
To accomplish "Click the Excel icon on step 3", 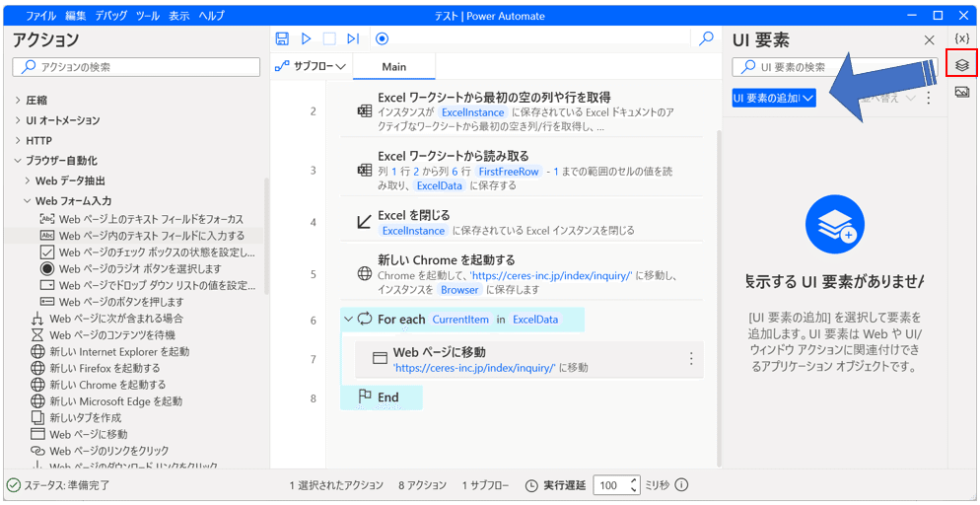I will coord(364,170).
